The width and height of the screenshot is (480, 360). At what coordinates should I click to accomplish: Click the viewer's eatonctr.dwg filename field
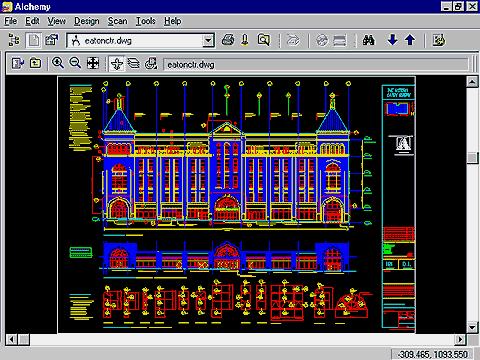(x=316, y=64)
